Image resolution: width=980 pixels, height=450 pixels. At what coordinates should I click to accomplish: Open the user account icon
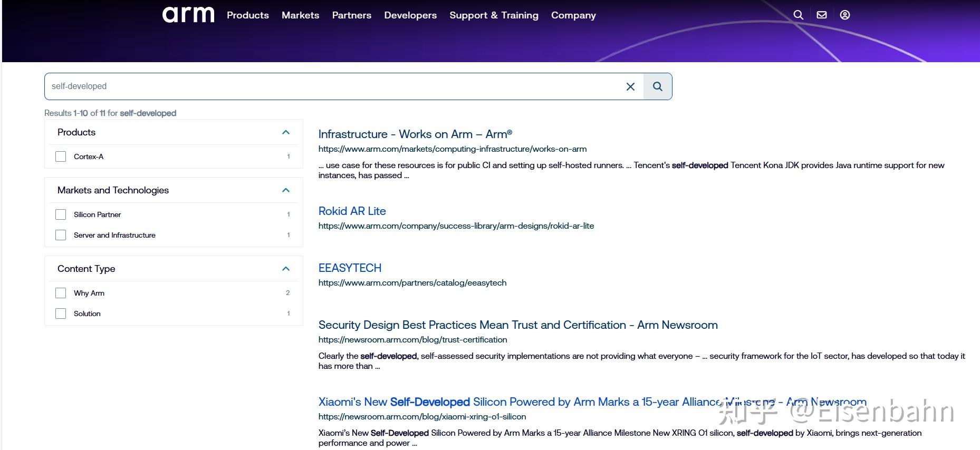pyautogui.click(x=845, y=15)
